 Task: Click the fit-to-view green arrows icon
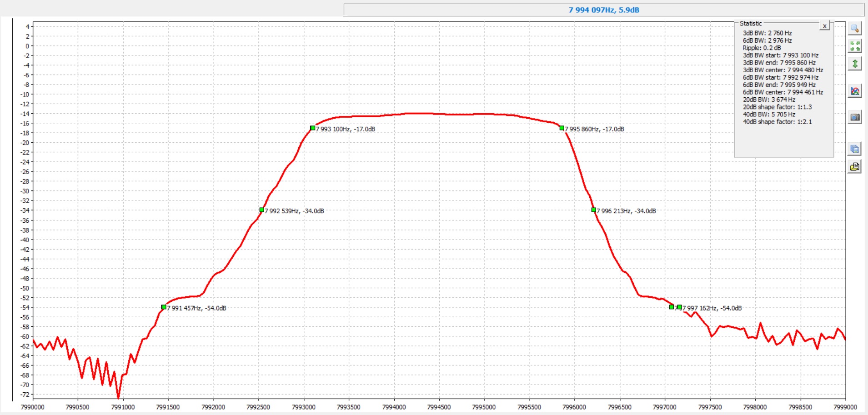pyautogui.click(x=855, y=46)
